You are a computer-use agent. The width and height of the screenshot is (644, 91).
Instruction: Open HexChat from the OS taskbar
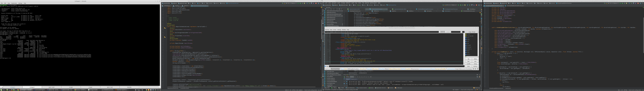click(x=122, y=90)
